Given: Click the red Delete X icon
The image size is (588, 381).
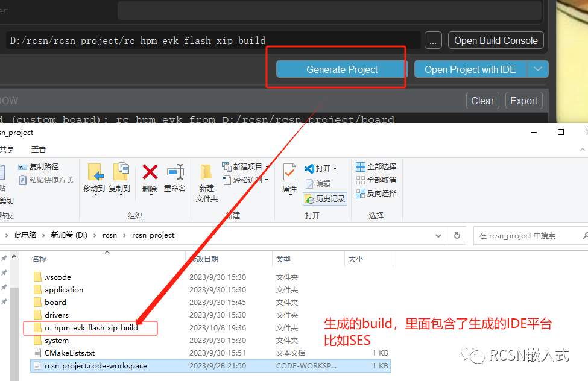Looking at the screenshot, I should 150,173.
